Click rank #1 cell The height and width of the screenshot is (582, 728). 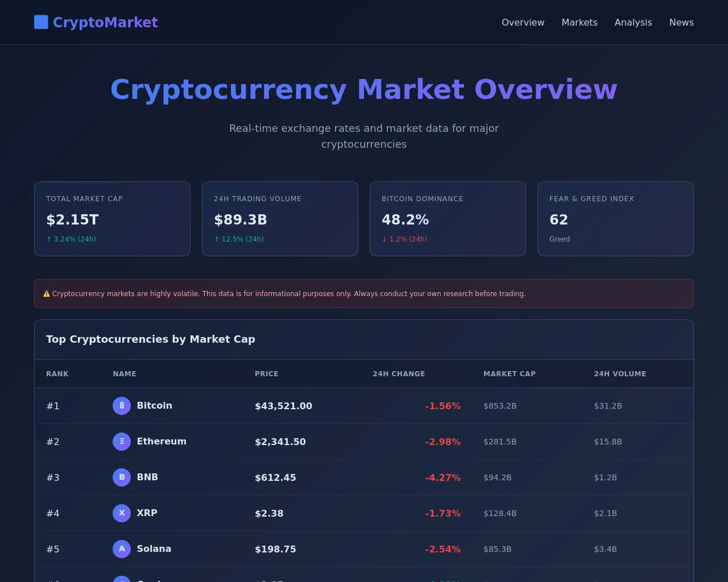pos(53,406)
